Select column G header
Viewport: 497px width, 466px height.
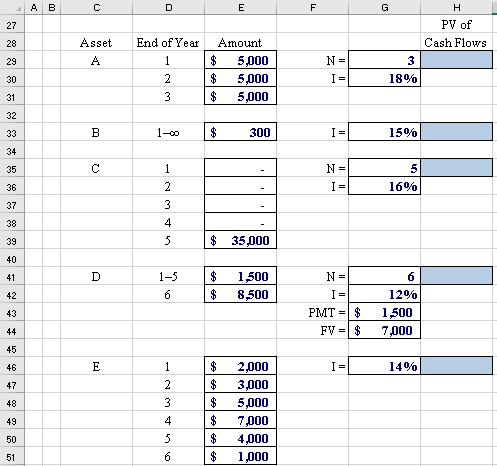pos(385,7)
